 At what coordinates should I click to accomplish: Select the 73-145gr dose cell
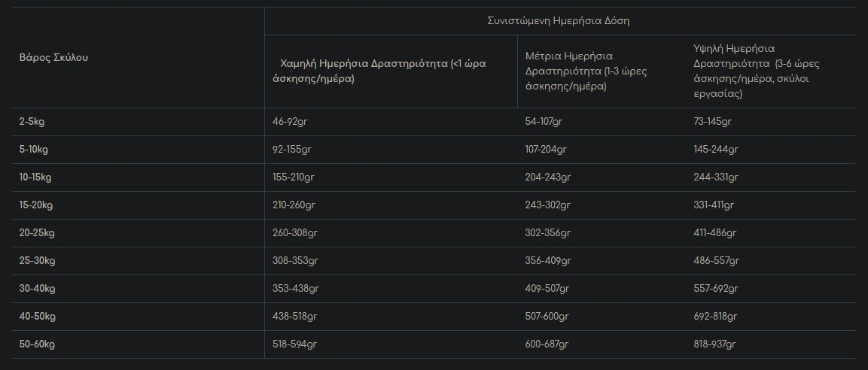tap(712, 122)
